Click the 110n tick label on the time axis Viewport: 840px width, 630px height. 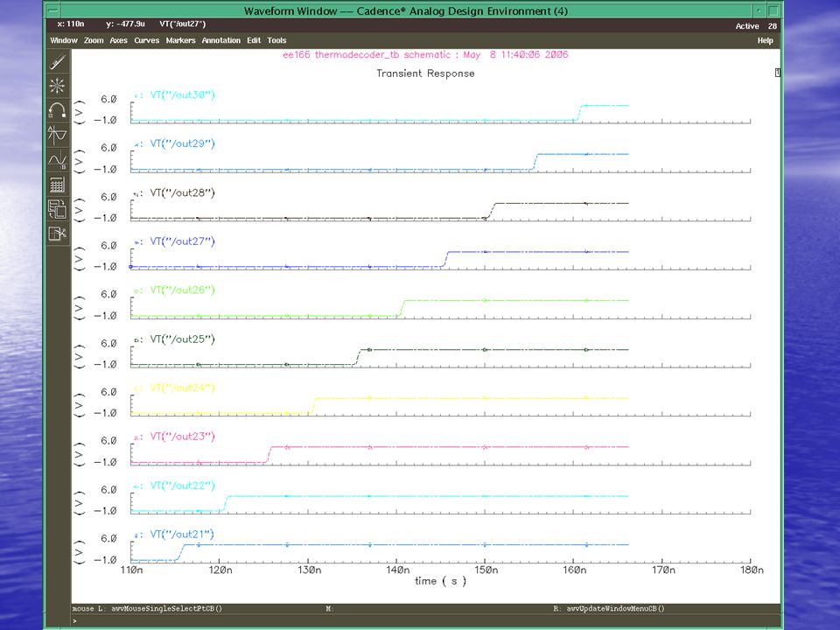click(132, 570)
